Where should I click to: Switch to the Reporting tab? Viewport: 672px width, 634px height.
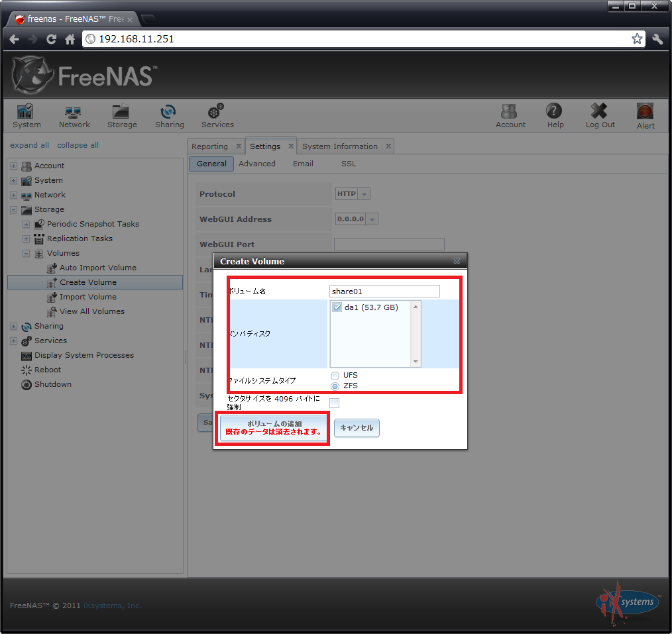click(x=209, y=146)
